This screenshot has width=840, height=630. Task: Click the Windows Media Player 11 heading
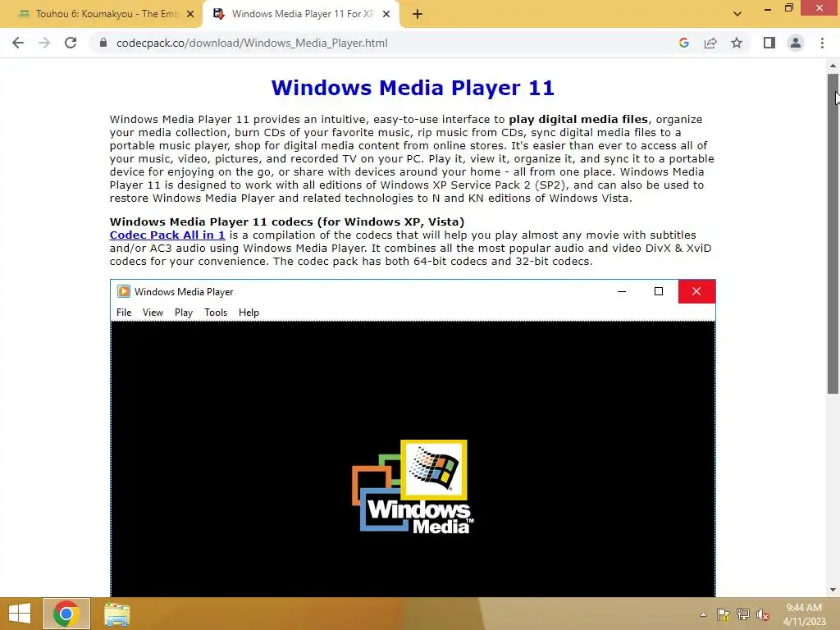[413, 88]
